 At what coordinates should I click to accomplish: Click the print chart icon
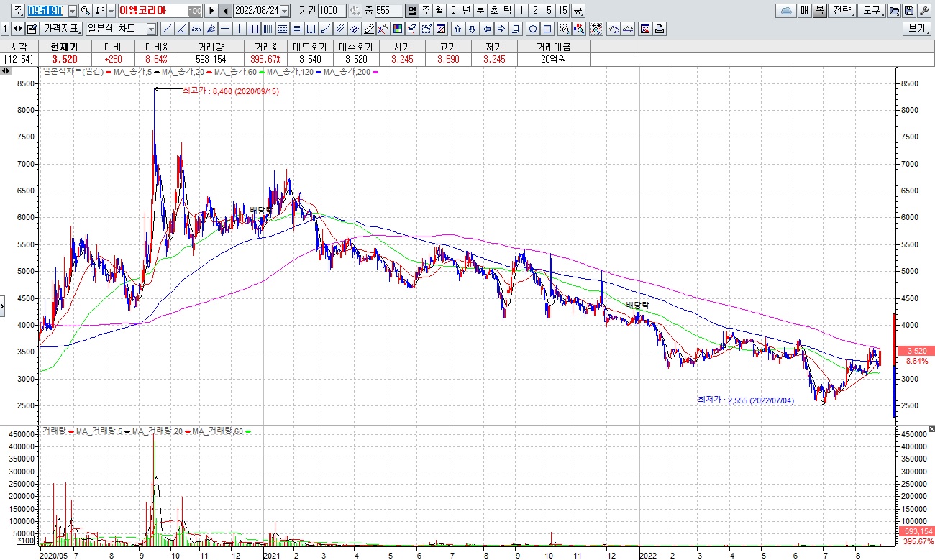660,29
